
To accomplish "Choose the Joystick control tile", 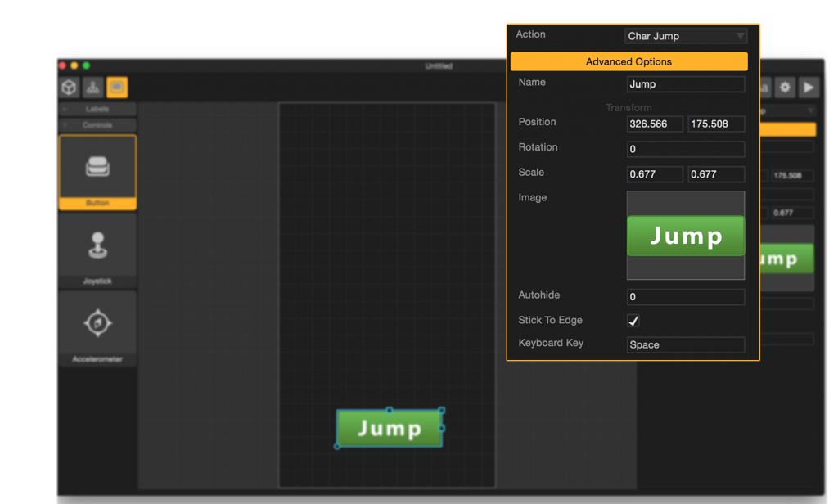I will [97, 250].
